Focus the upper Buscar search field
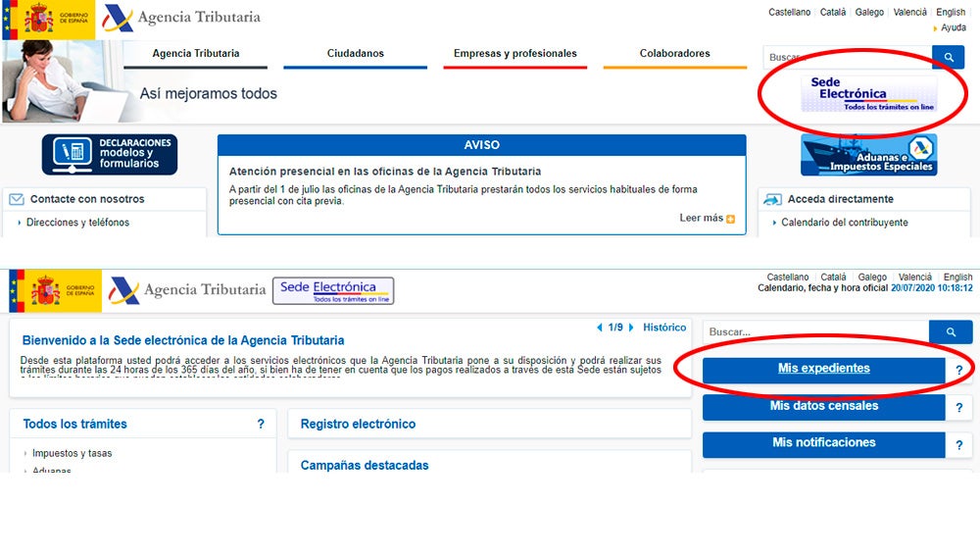This screenshot has height=556, width=980. (x=847, y=57)
